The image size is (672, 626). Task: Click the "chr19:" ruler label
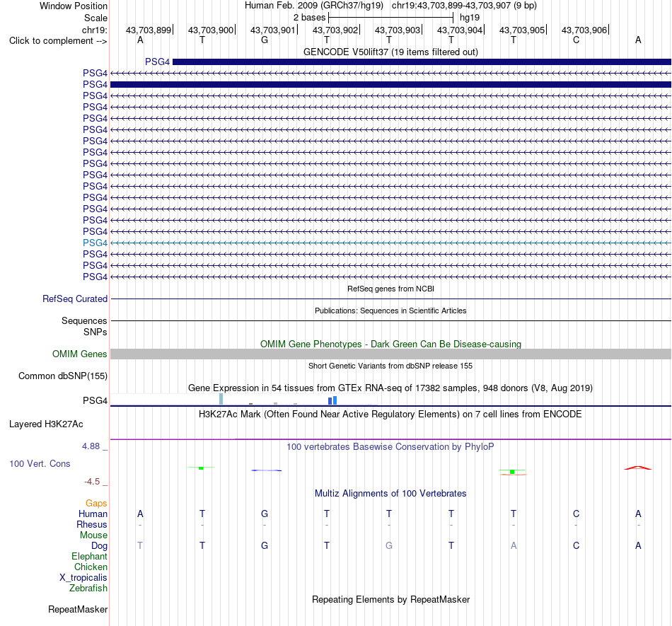click(95, 30)
